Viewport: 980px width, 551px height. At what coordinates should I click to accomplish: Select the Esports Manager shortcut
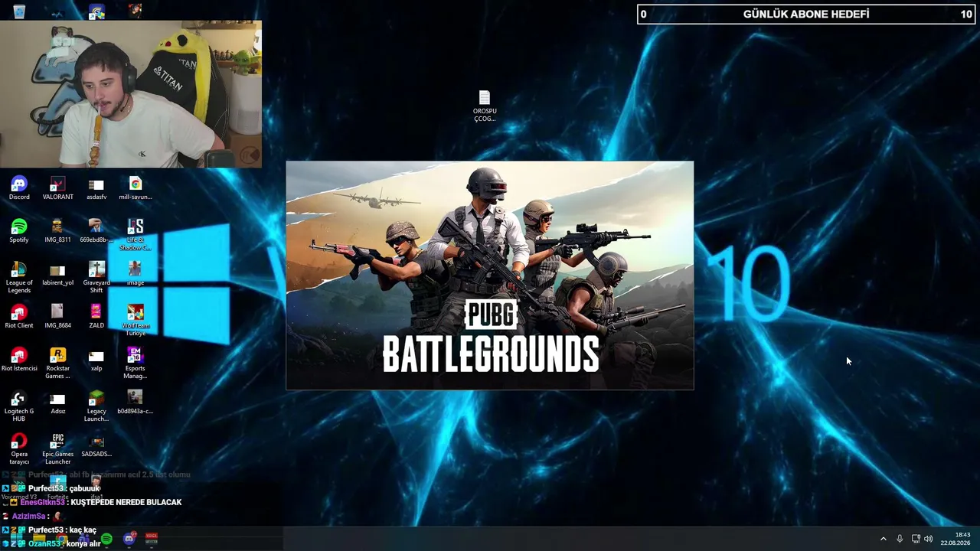136,364
